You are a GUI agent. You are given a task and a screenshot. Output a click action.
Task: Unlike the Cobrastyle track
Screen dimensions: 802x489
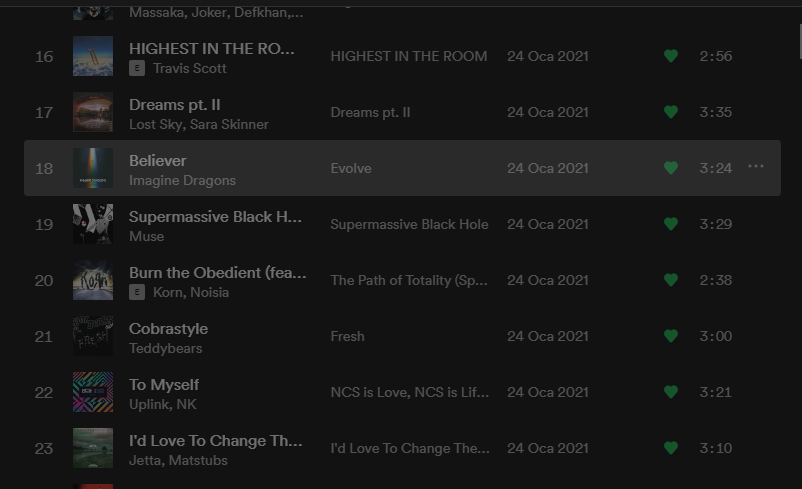671,336
